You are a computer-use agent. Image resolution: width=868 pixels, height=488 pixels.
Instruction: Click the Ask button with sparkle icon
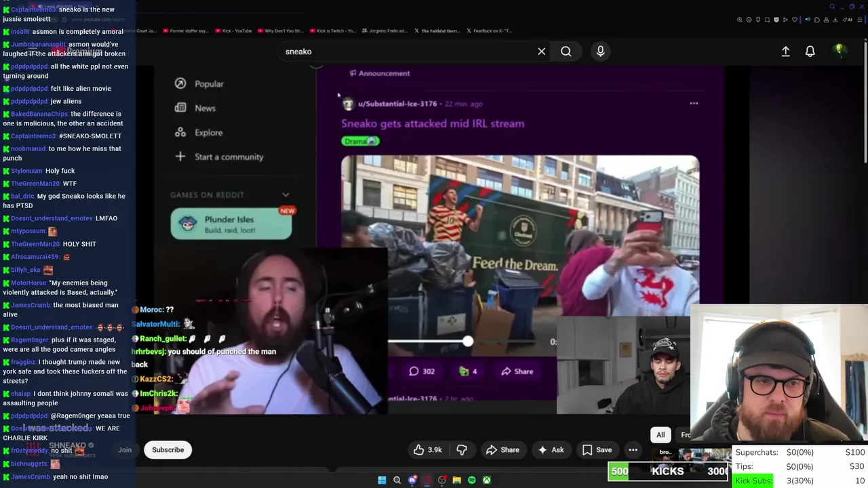coord(551,450)
